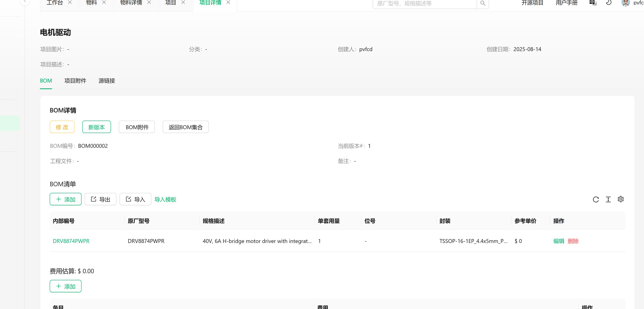
Task: Open the language switch icon
Action: click(593, 3)
